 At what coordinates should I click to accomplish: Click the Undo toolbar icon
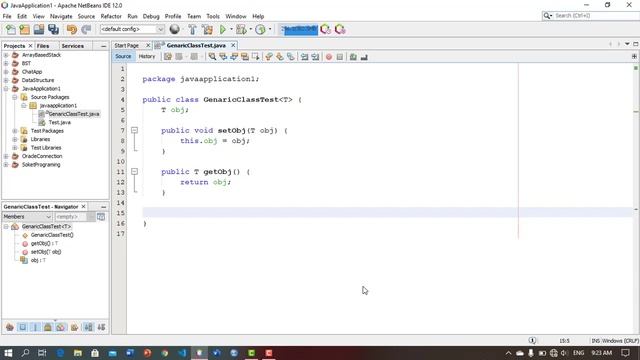pos(72,29)
